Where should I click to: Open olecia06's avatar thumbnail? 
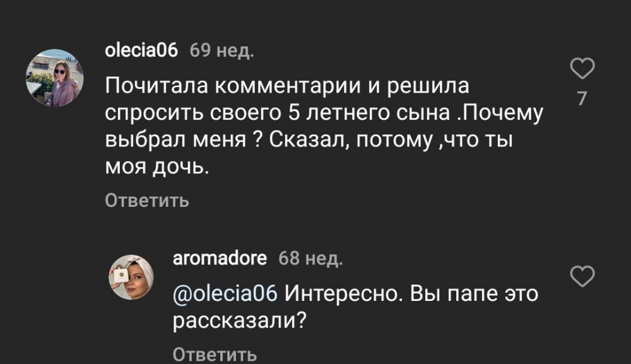pyautogui.click(x=54, y=74)
